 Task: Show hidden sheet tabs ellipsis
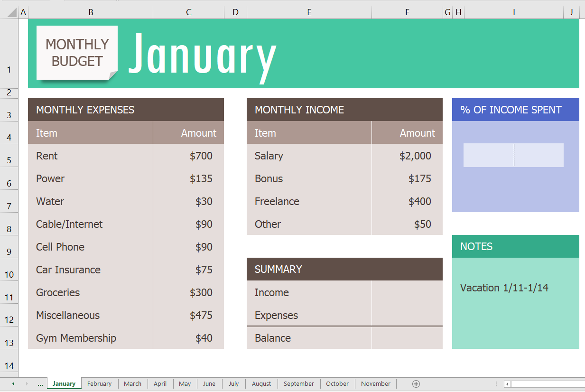pos(40,384)
